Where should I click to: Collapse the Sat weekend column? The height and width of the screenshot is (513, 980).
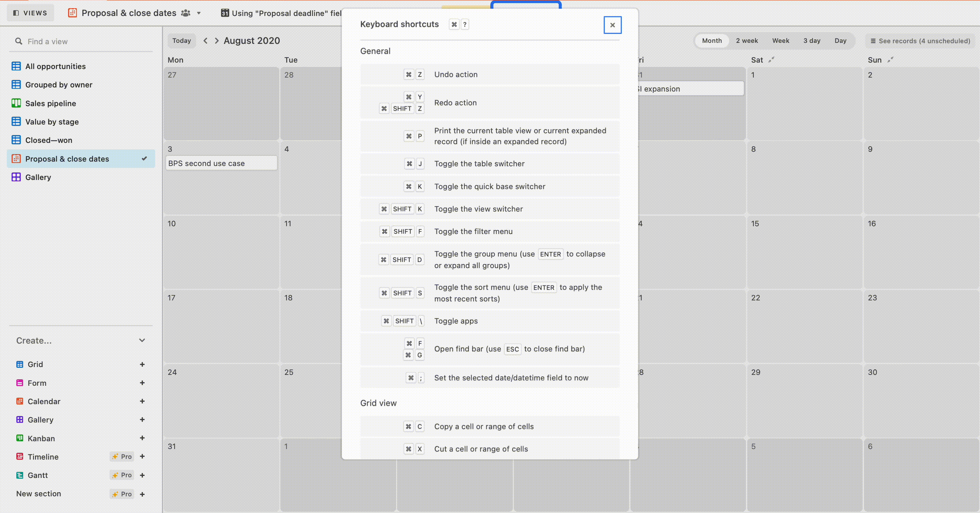click(x=771, y=60)
